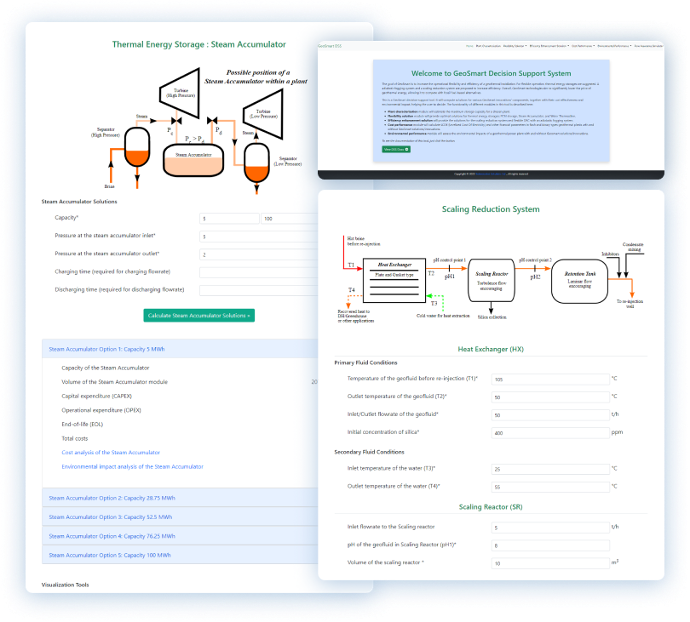Screen dimensions: 690x622
Task: Focus the geofluid temperature before re-injection (T1) field
Action: 550,379
